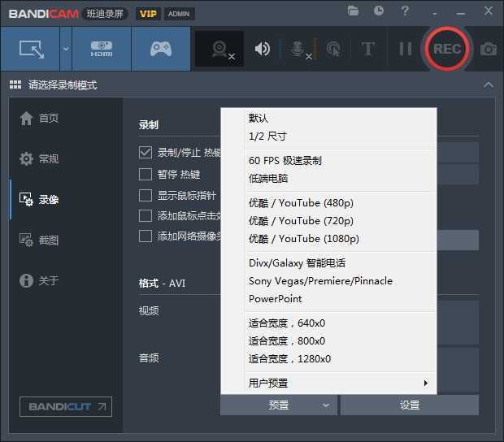Choose 优酷 / YouTube (480p) preset
Image resolution: width=504 pixels, height=442 pixels.
pyautogui.click(x=328, y=203)
